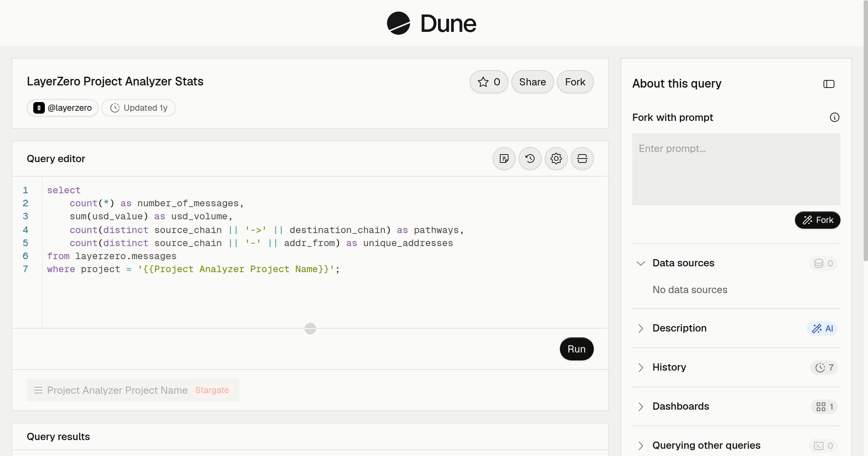Click the Enter prompt text area
The image size is (868, 456).
736,169
